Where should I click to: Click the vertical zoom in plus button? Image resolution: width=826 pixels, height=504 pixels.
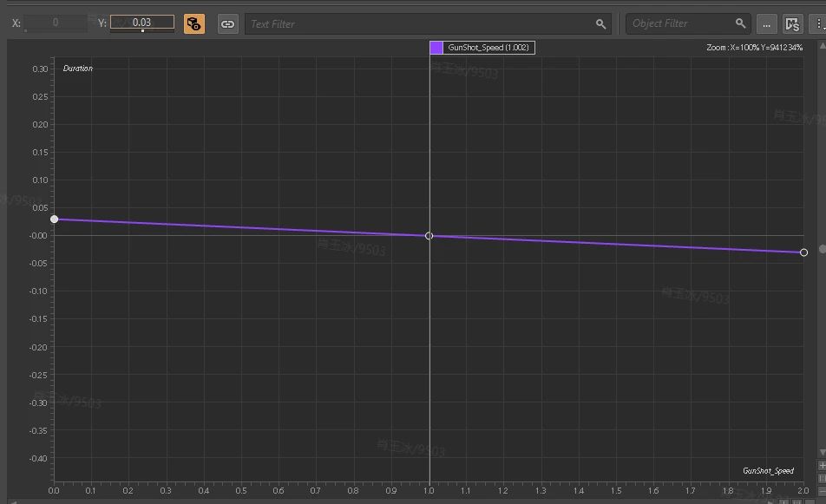point(822,466)
